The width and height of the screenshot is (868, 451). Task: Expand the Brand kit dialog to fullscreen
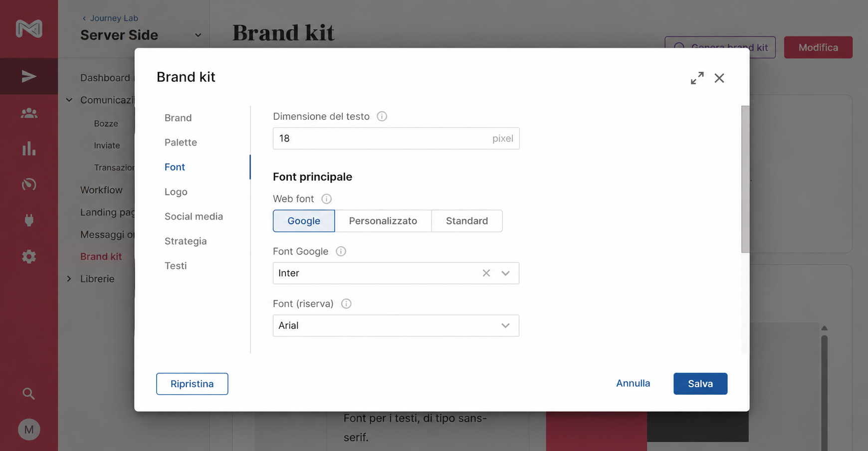pyautogui.click(x=697, y=78)
